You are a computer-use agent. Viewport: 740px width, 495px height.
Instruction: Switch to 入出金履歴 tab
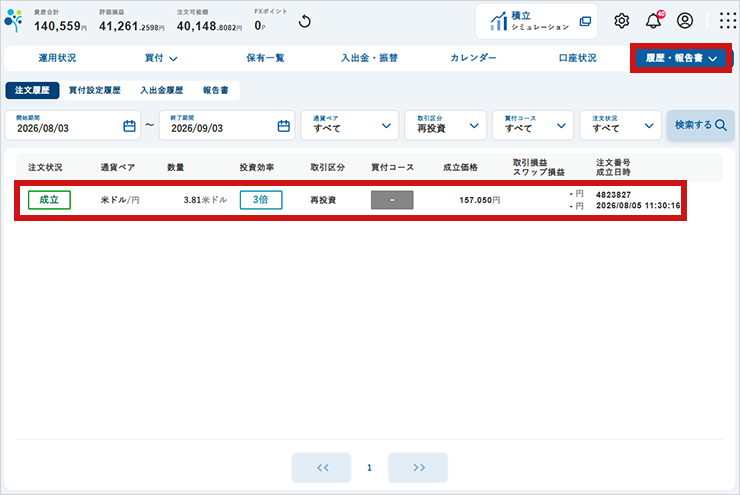click(x=162, y=90)
